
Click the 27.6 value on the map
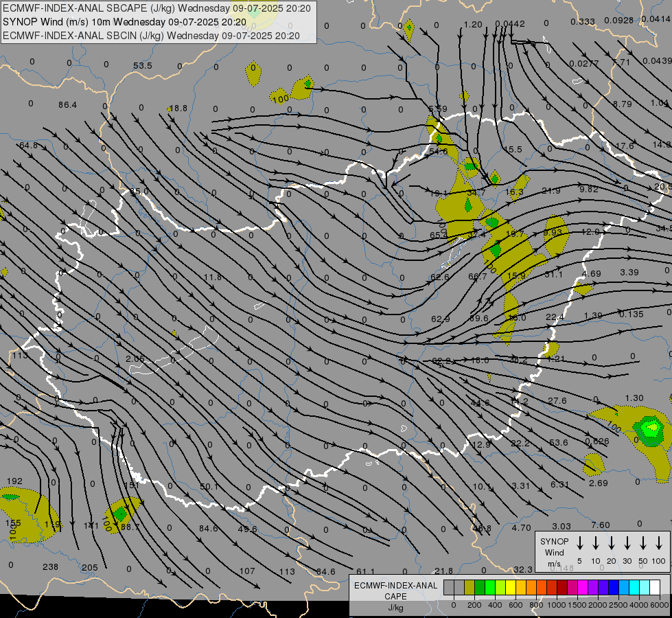click(x=557, y=400)
